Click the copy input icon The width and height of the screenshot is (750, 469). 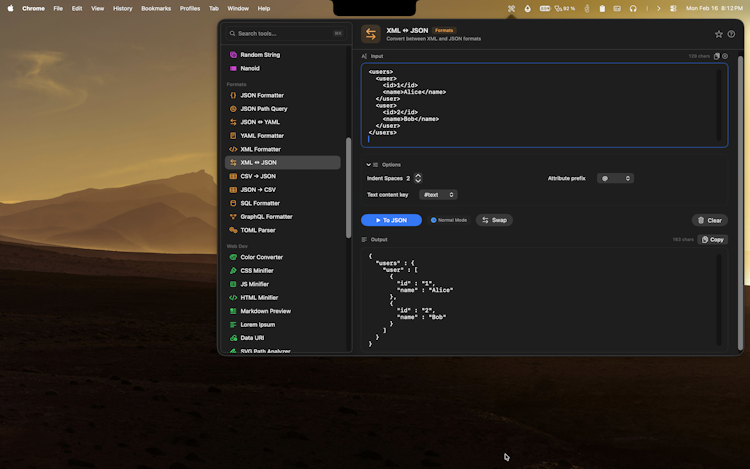point(716,56)
